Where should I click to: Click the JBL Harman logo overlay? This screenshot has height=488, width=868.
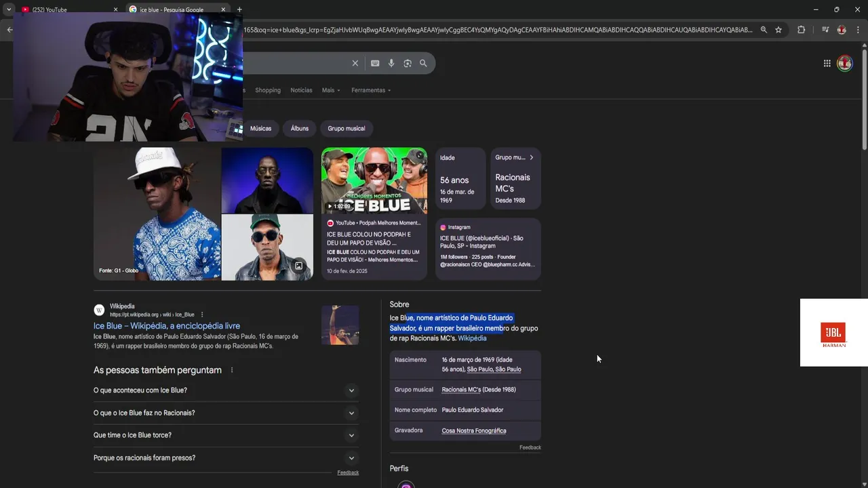click(x=833, y=333)
